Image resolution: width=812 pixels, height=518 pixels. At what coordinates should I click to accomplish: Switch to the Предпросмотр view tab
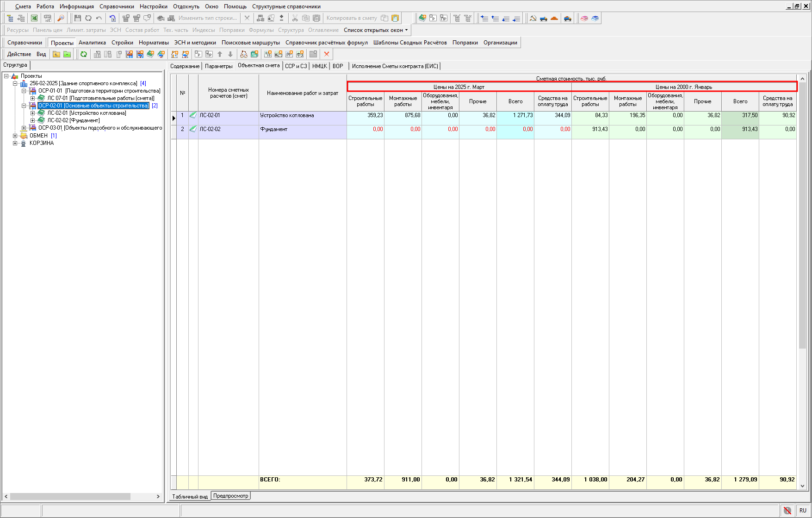click(x=230, y=496)
